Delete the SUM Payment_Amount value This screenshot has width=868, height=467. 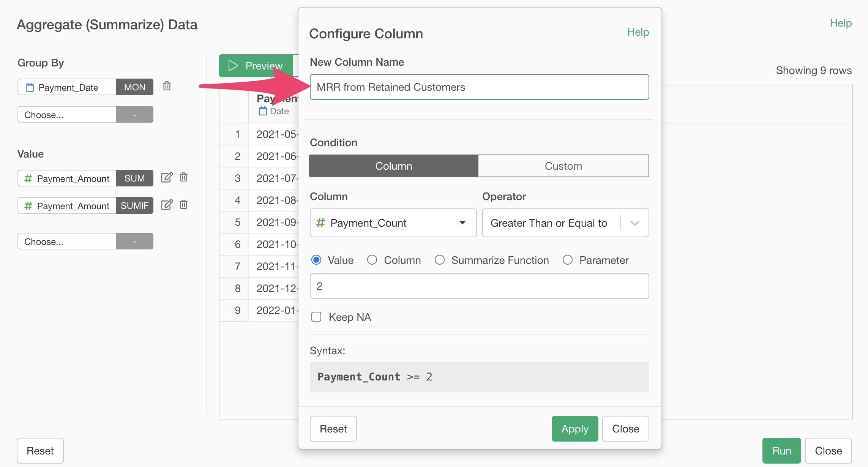(184, 177)
